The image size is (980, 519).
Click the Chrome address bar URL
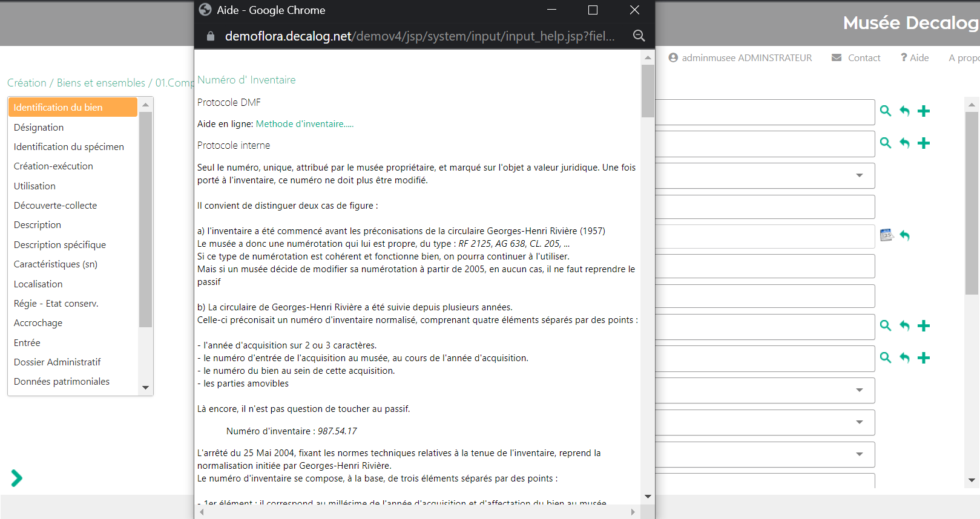click(419, 36)
